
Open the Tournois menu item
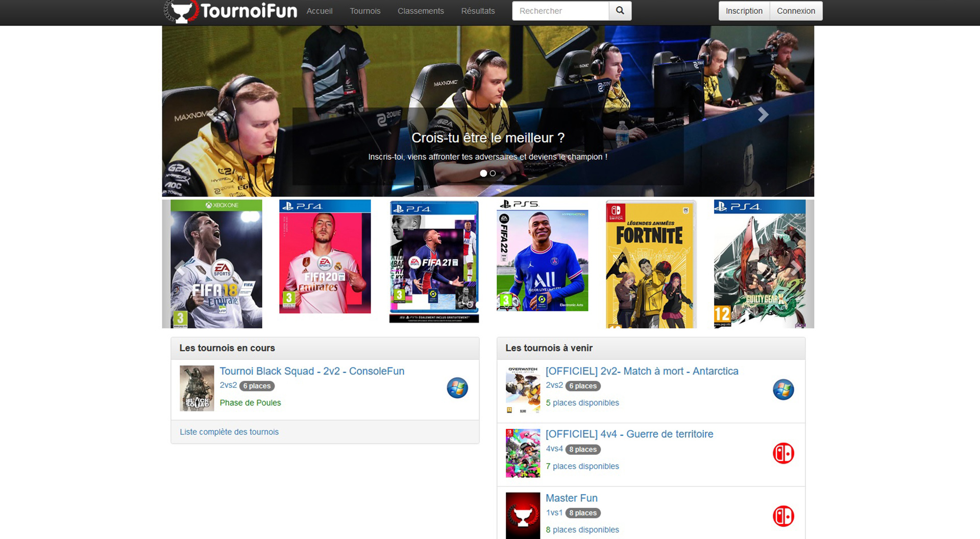tap(365, 11)
